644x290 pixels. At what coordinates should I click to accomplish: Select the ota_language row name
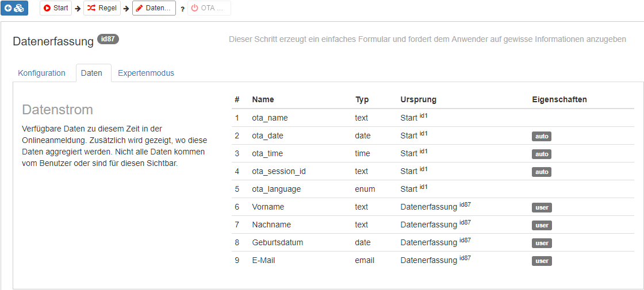tap(276, 189)
